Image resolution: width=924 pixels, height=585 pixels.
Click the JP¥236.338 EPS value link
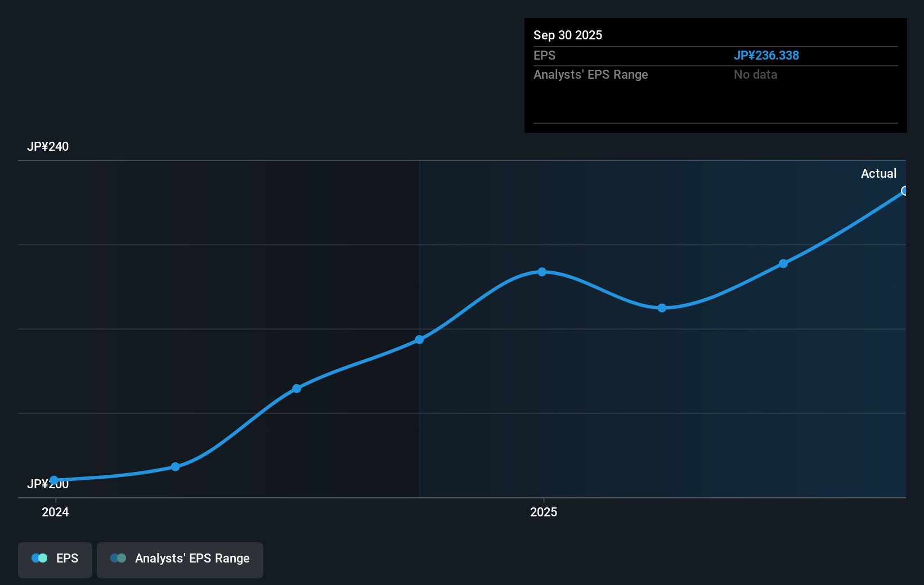[766, 55]
